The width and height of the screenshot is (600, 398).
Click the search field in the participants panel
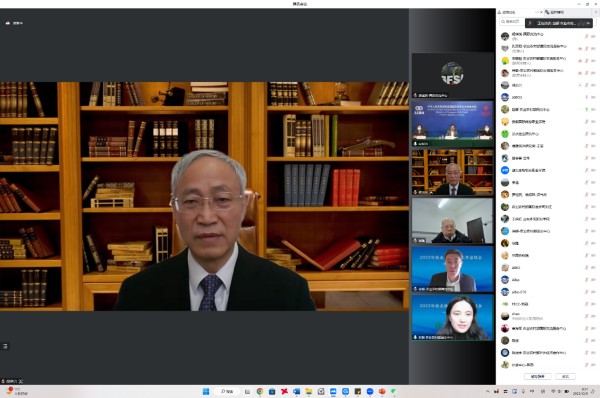click(512, 21)
